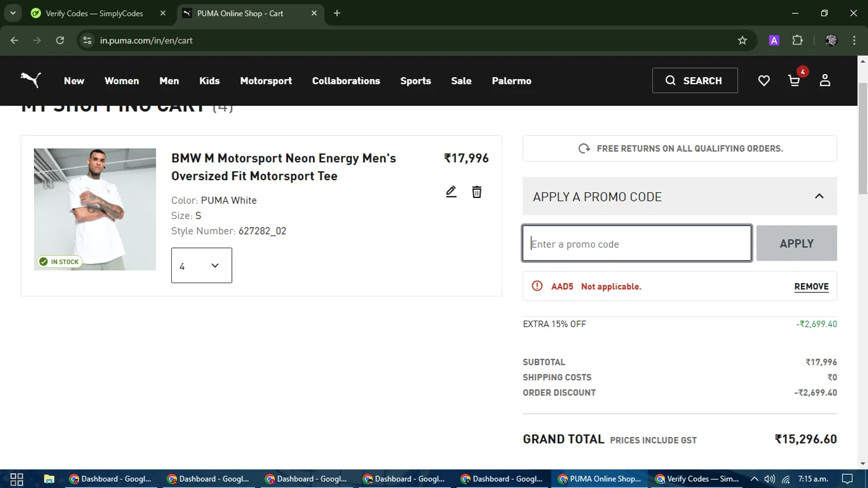Click the item price ₹17,996
This screenshot has width=868, height=488.
[x=466, y=158]
